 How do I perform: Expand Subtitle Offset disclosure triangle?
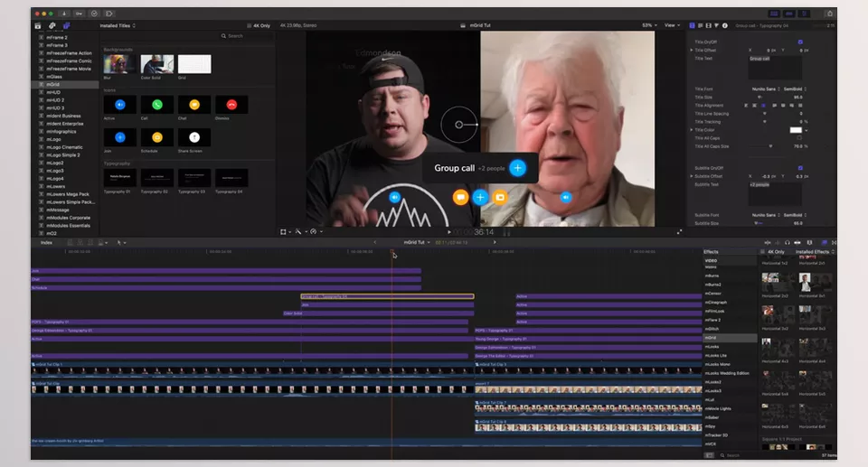point(692,176)
